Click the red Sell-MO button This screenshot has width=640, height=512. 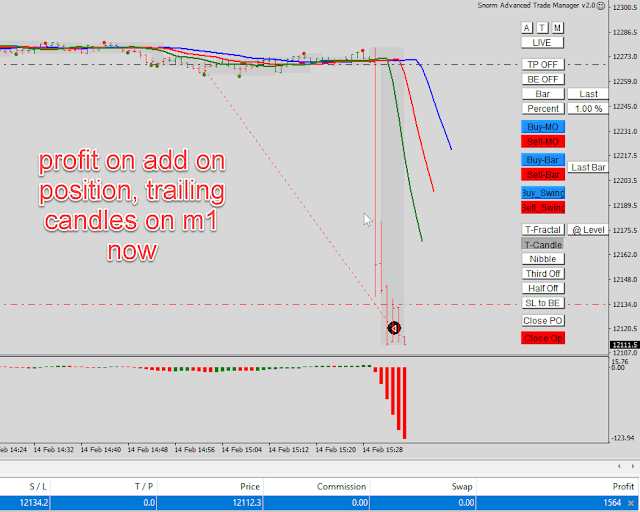[543, 142]
